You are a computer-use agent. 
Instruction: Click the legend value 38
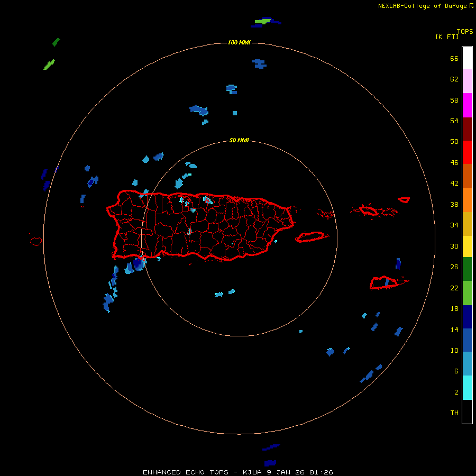click(454, 205)
